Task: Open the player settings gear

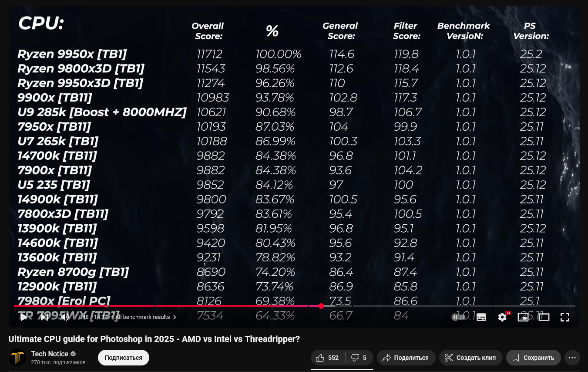Action: tap(502, 317)
